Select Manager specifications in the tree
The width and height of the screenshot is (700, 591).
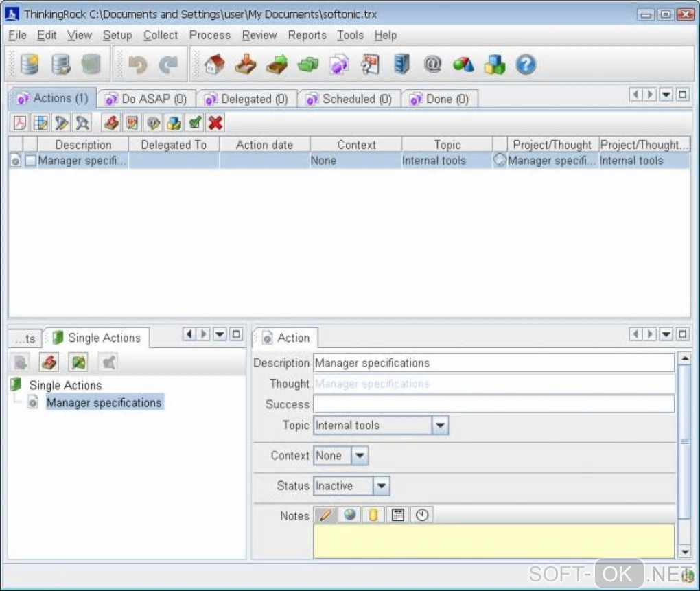point(104,402)
